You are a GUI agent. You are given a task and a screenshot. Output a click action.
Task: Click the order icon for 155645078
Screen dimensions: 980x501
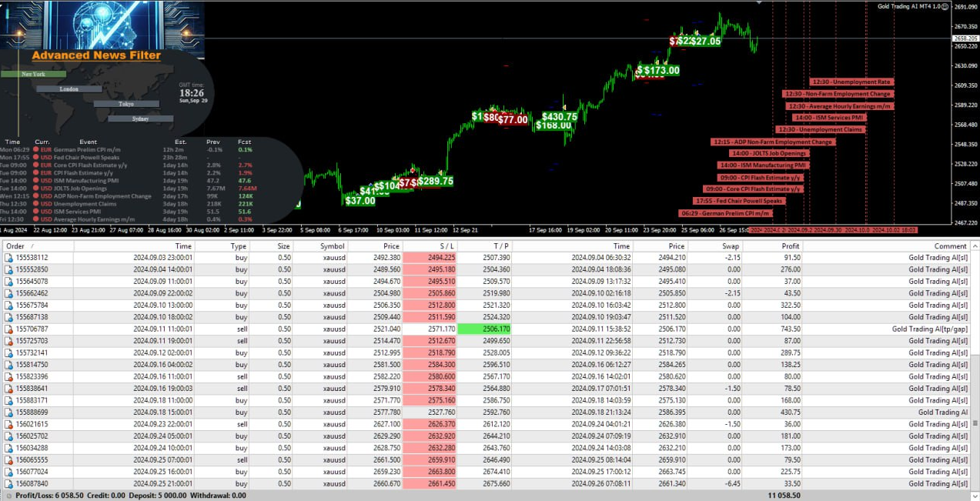(x=9, y=282)
